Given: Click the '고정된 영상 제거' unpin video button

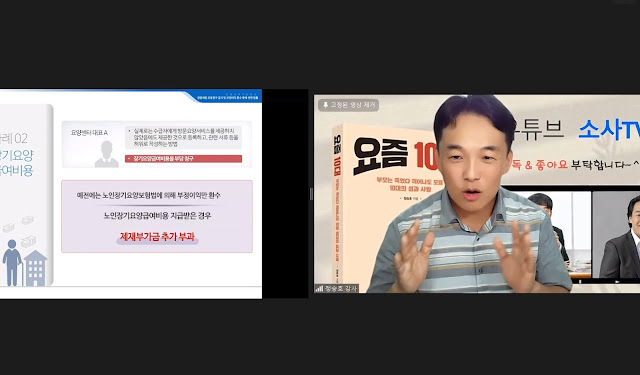Looking at the screenshot, I should coord(348,105).
